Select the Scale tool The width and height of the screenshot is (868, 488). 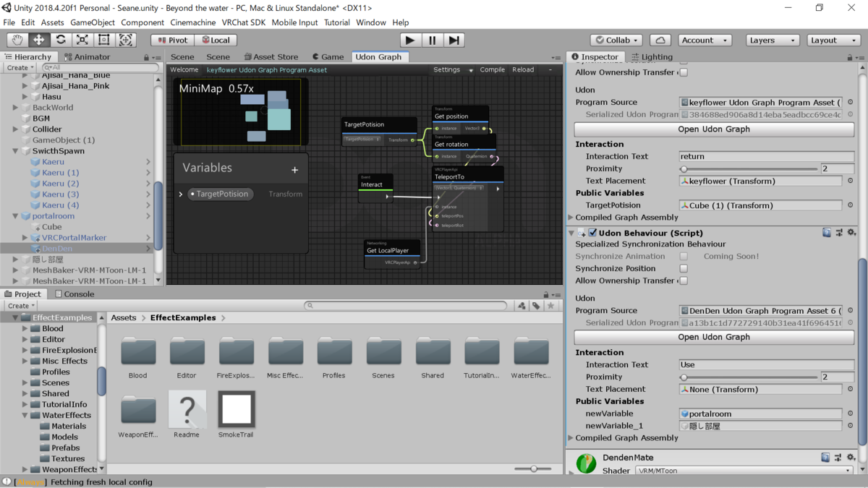pyautogui.click(x=82, y=40)
